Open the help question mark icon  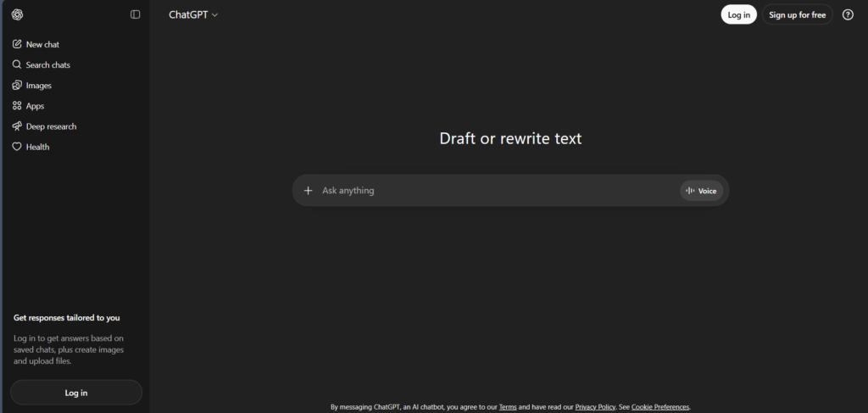click(x=848, y=14)
